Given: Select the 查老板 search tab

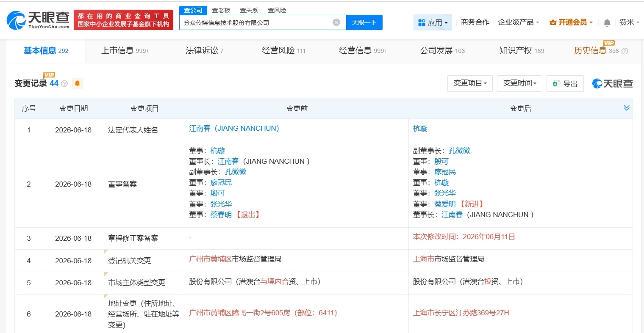Looking at the screenshot, I should (221, 10).
